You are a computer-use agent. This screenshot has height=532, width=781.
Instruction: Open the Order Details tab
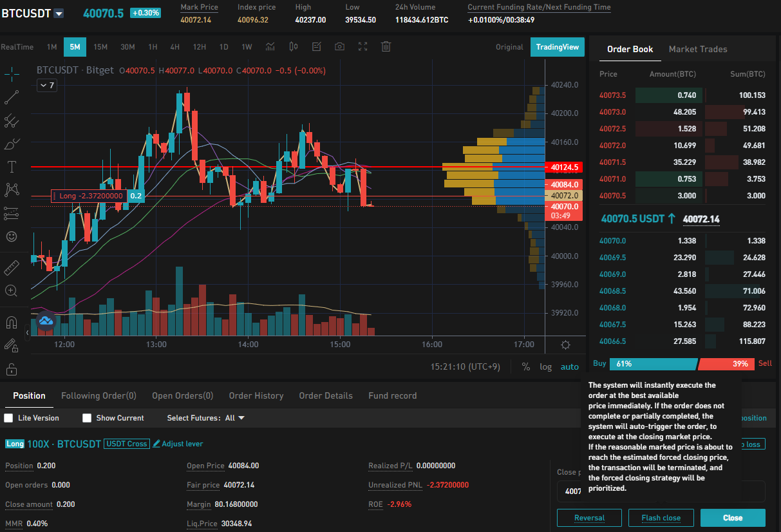(x=325, y=395)
